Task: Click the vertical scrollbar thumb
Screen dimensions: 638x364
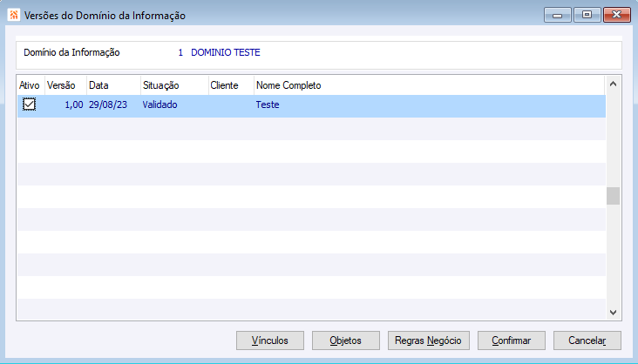Action: pyautogui.click(x=614, y=196)
